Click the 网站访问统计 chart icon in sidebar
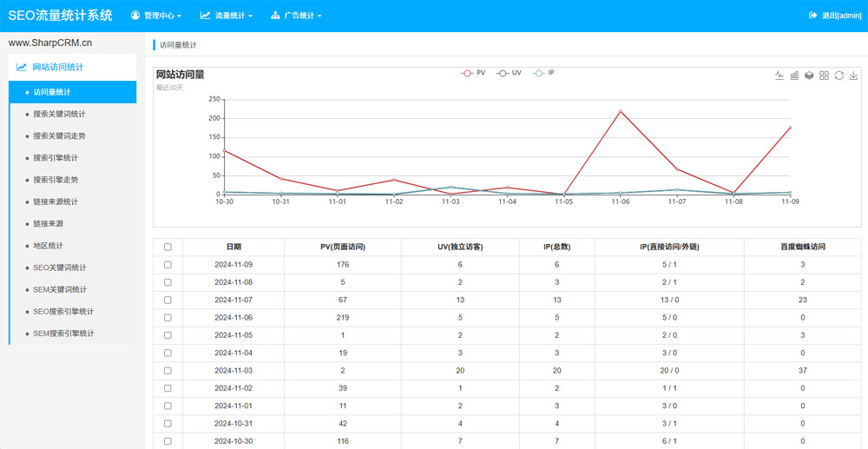 [x=22, y=67]
